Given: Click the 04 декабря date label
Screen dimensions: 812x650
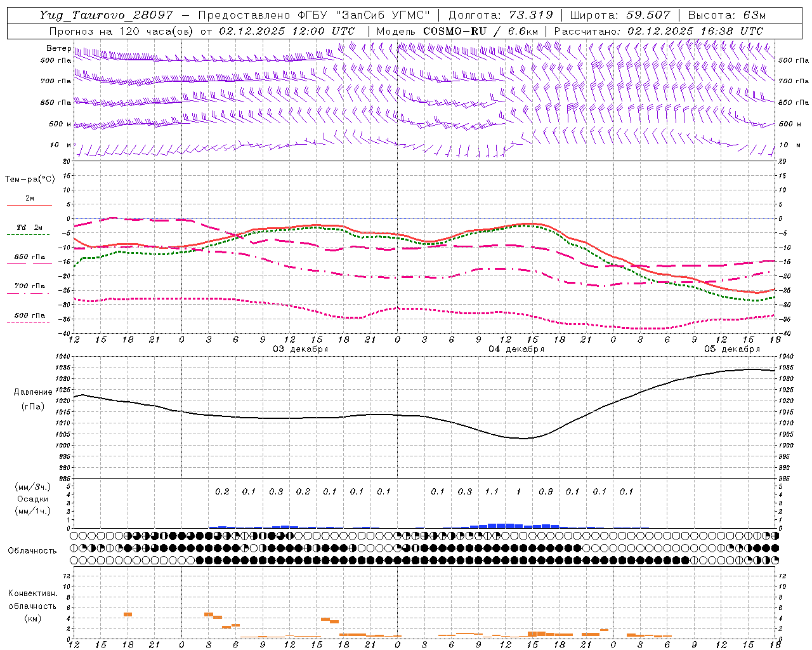Looking at the screenshot, I should pos(516,349).
